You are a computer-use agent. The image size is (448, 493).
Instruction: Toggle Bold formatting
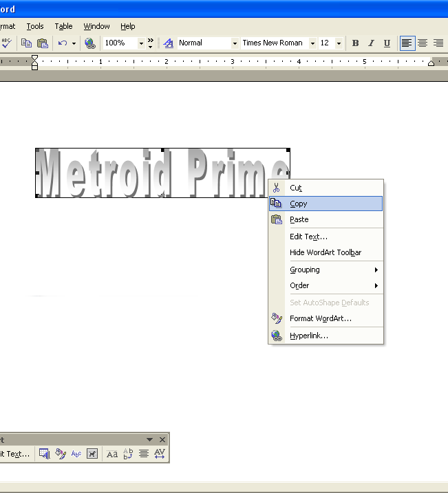(x=355, y=43)
